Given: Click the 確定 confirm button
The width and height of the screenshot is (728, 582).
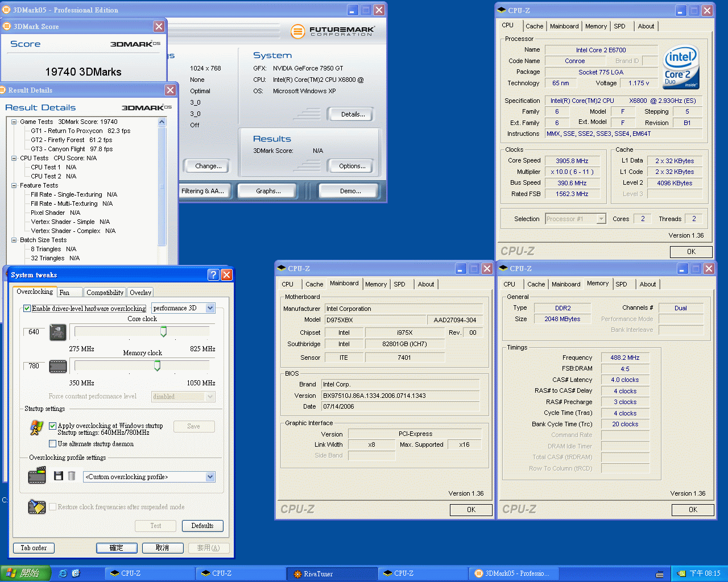Looking at the screenshot, I should click(x=117, y=548).
